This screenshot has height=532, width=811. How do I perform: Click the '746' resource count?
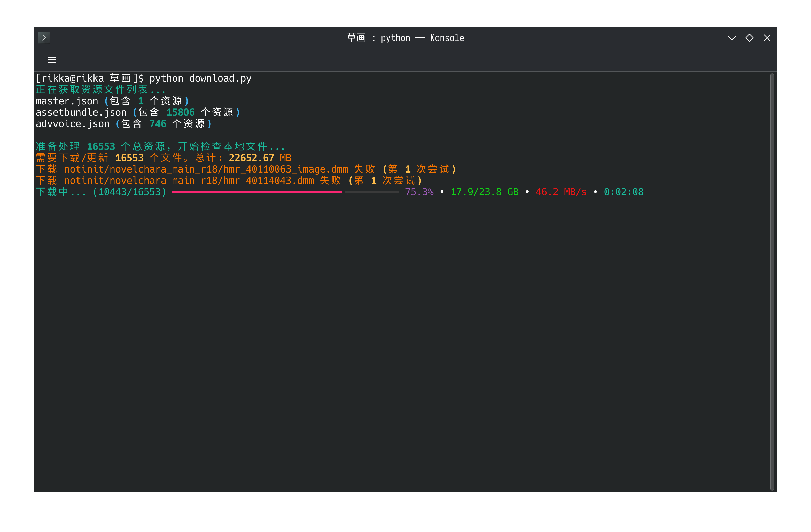click(x=158, y=124)
